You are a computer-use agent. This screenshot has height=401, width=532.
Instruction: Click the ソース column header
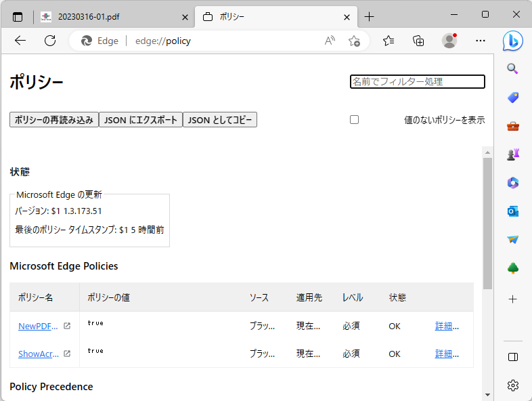(259, 298)
